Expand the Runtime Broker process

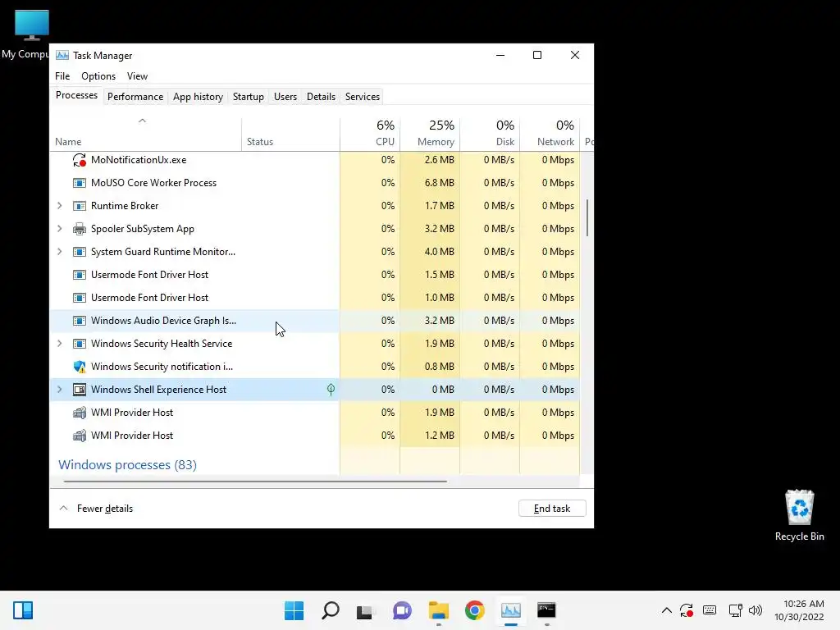click(x=59, y=206)
